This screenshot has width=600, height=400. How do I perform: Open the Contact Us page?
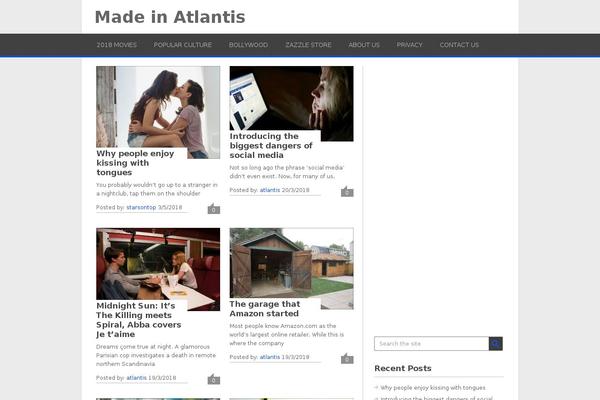pos(459,45)
